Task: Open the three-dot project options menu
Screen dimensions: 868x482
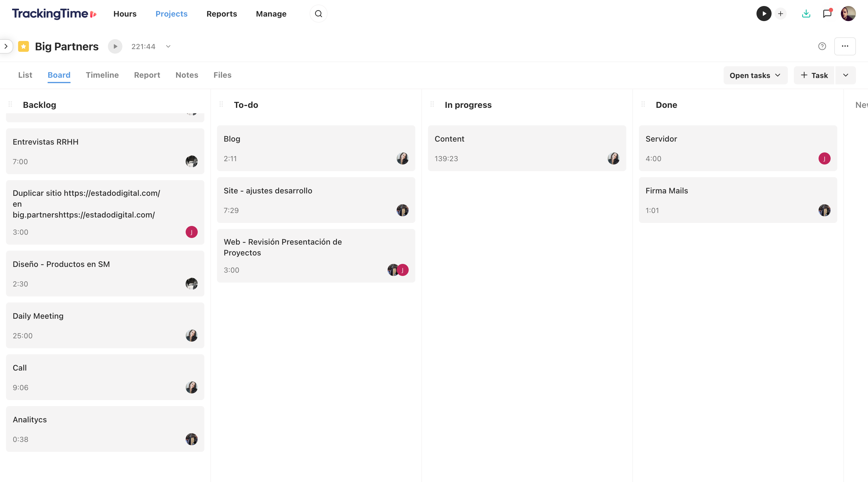Action: pos(845,46)
